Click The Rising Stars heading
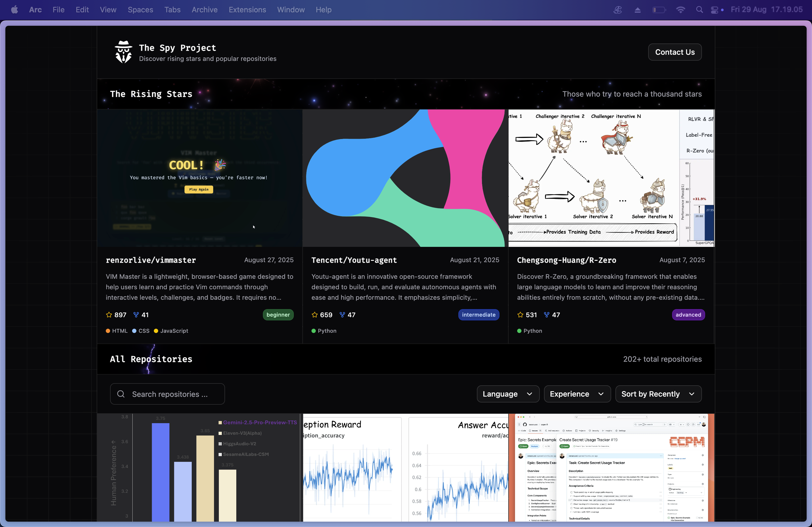Image resolution: width=812 pixels, height=527 pixels. (x=151, y=94)
